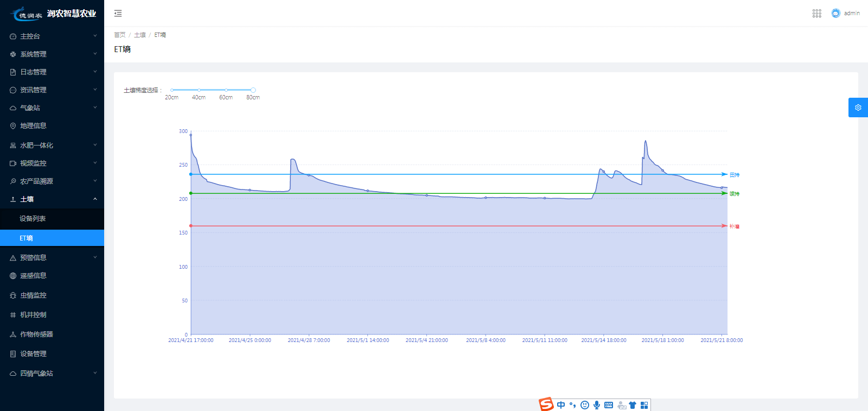Open 遥感信息 in the sidebar
The height and width of the screenshot is (411, 868).
pos(34,276)
